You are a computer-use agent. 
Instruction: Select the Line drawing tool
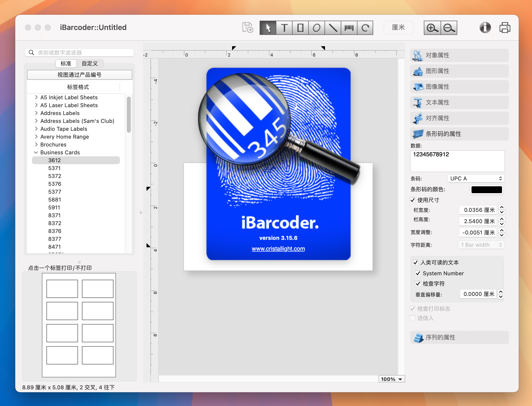click(x=333, y=28)
